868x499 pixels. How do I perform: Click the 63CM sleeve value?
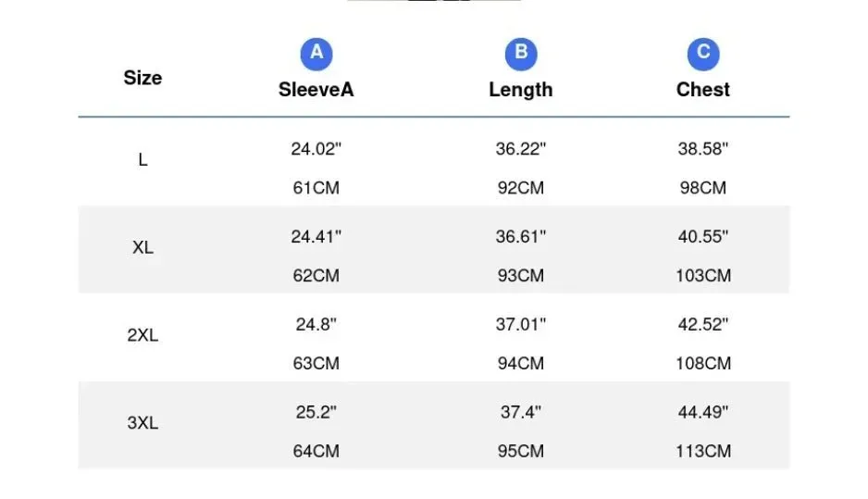click(316, 363)
